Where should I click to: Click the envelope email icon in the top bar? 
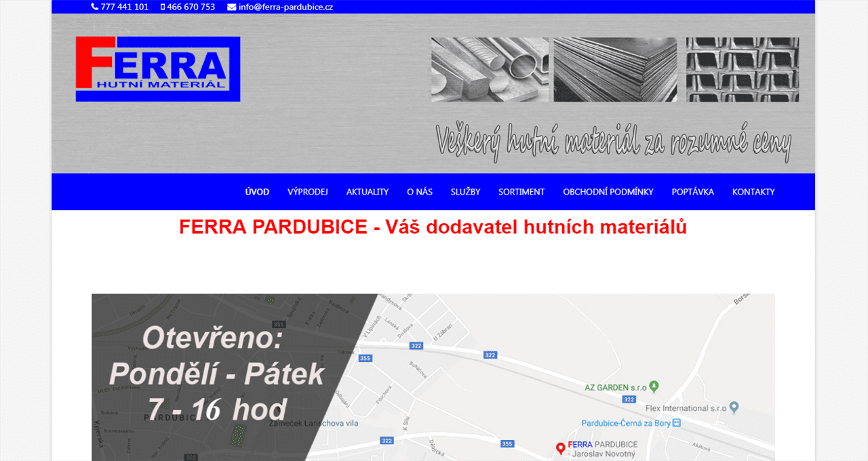click(232, 7)
